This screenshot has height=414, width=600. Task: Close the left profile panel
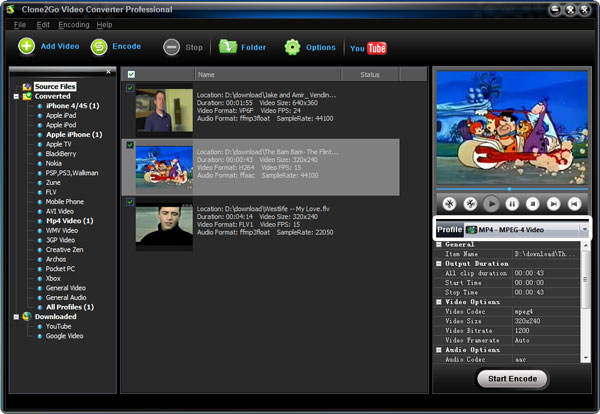tap(108, 73)
